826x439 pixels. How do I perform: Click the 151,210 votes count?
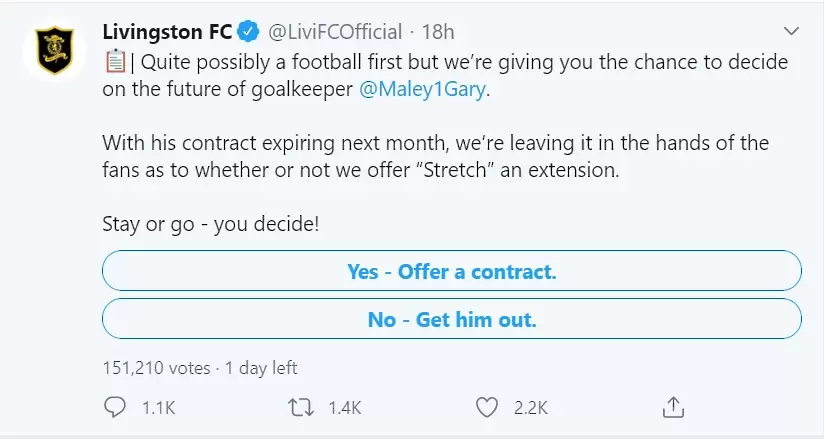click(156, 367)
